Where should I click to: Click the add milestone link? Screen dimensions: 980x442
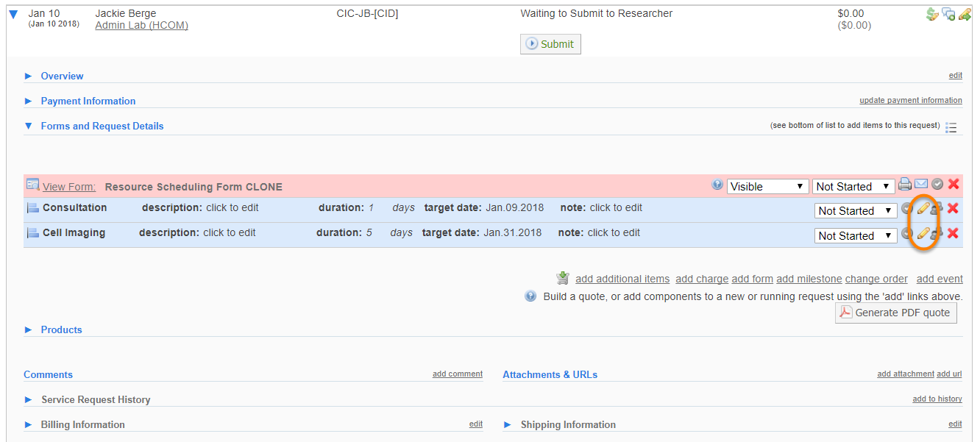pyautogui.click(x=809, y=279)
